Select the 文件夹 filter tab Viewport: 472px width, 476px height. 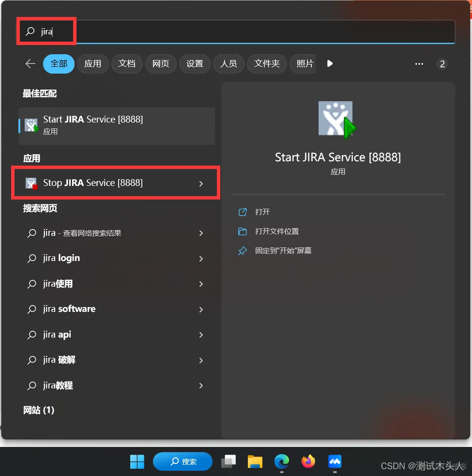267,64
